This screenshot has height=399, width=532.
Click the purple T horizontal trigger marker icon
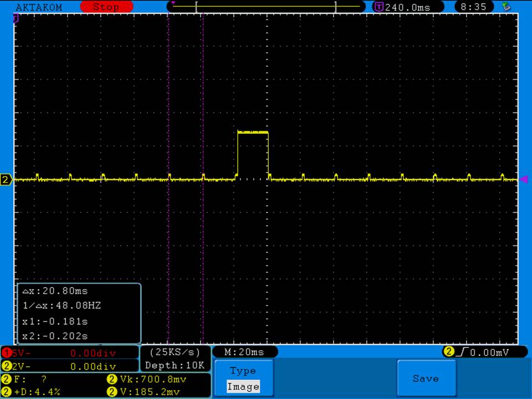(x=379, y=7)
